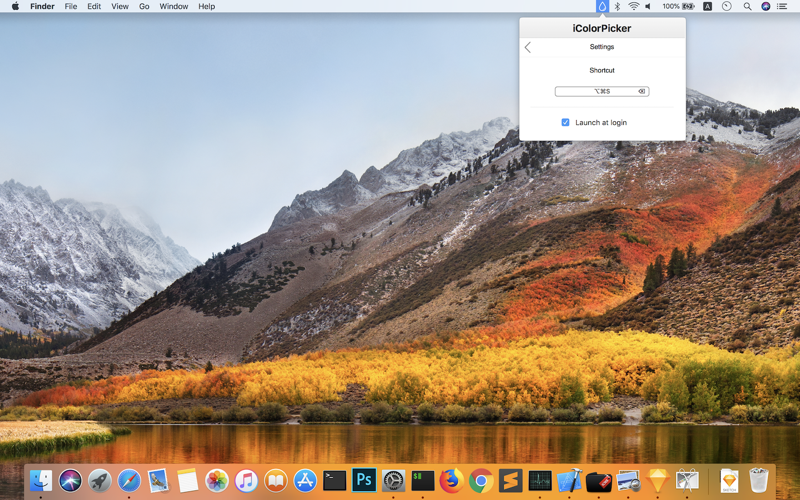Screen dimensions: 800x500
Task: Open the View menu
Action: 120,6
